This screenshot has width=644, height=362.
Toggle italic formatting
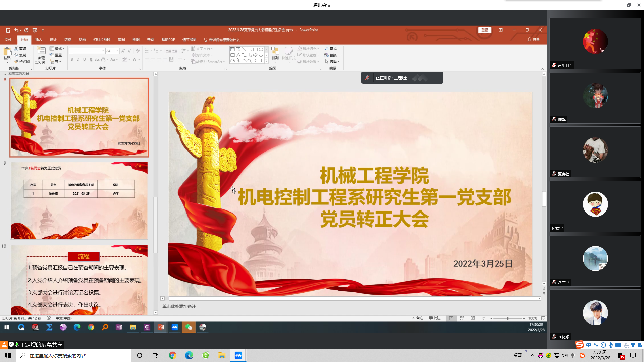pos(78,59)
